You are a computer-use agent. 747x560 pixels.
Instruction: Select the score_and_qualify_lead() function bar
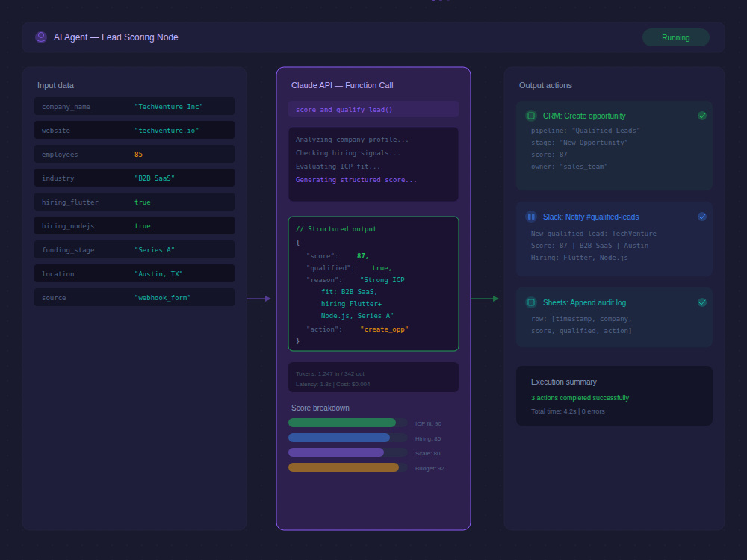click(x=373, y=109)
